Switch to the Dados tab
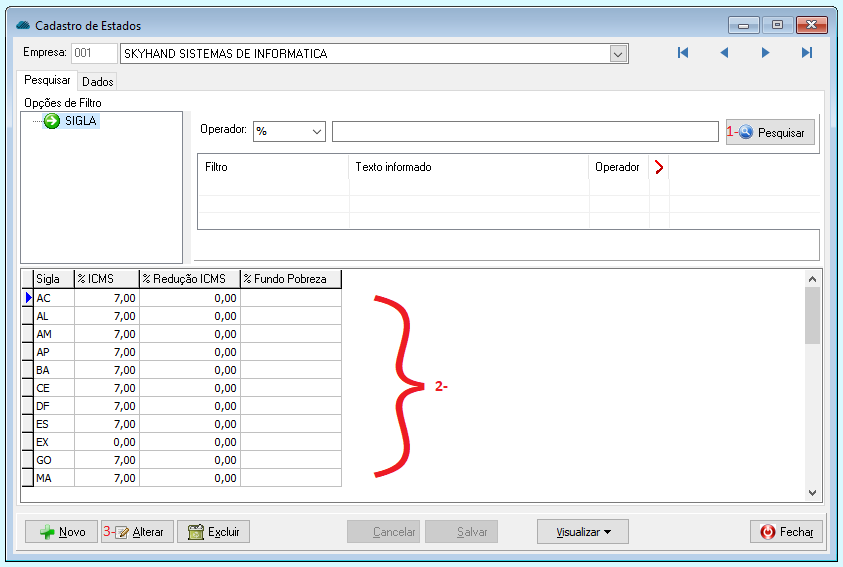 98,82
